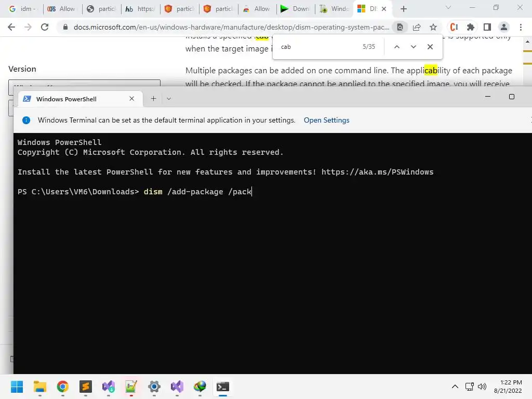Open the chart editor taskbar app
Image resolution: width=532 pixels, height=399 pixels.
tap(131, 387)
